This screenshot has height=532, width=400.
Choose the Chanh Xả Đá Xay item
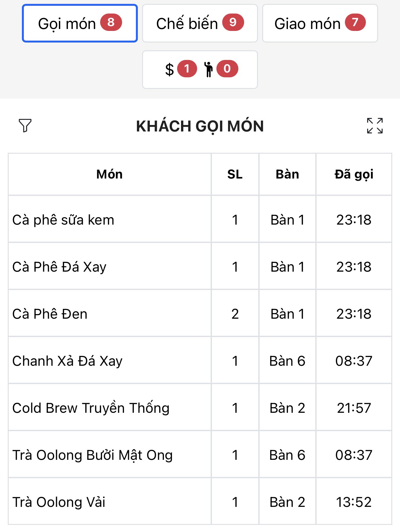pos(67,361)
